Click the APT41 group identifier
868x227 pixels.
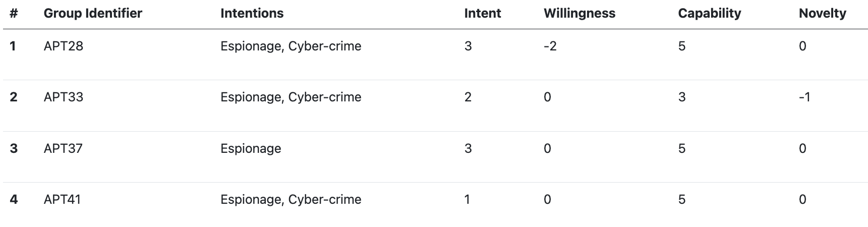tap(63, 200)
